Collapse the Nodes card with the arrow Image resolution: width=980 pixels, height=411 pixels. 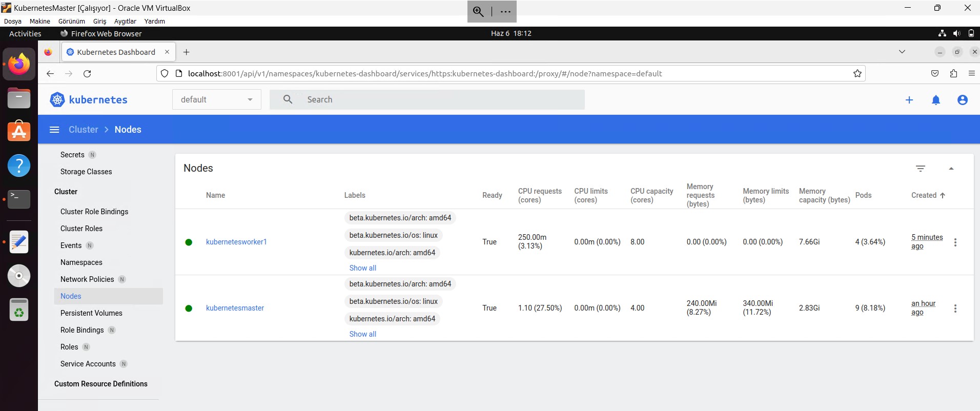(951, 169)
